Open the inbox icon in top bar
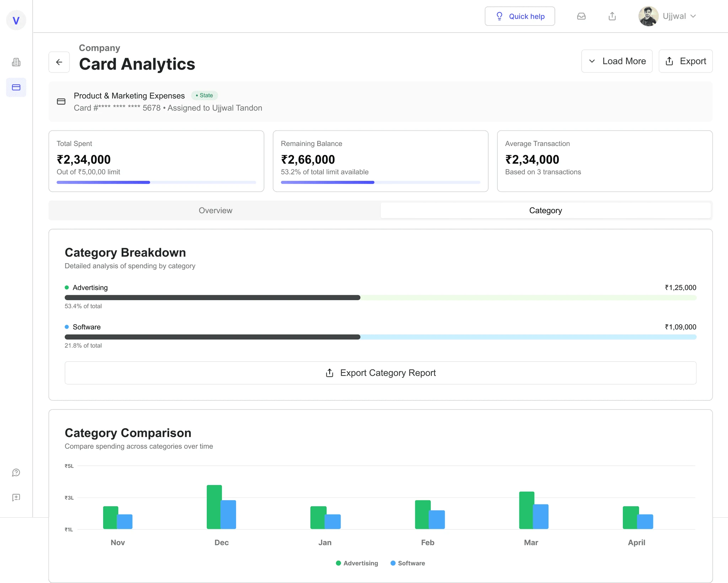The image size is (728, 583). click(x=581, y=16)
